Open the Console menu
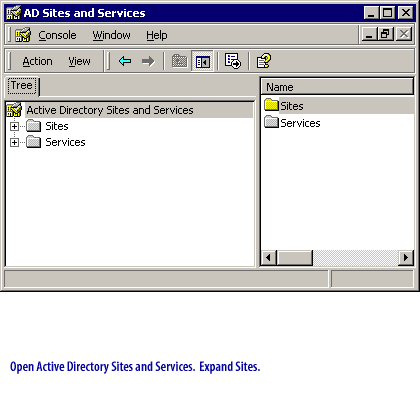This screenshot has height=400, width=420. pyautogui.click(x=57, y=35)
